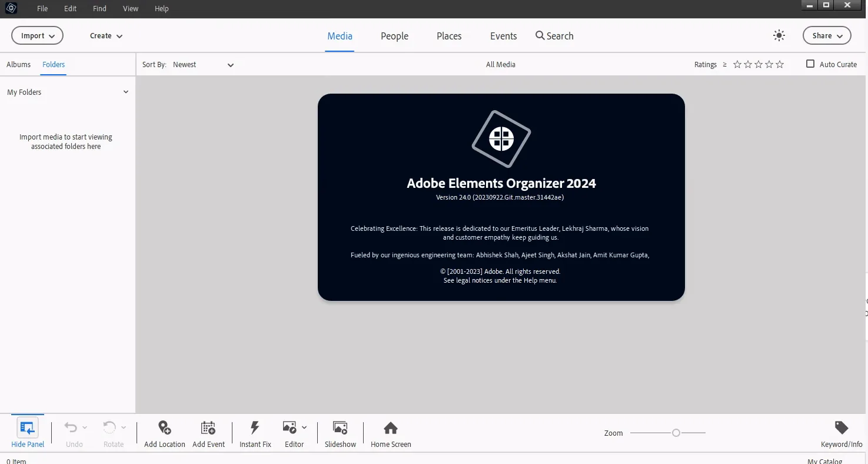Expand the Create dropdown menu
868x464 pixels.
(x=106, y=35)
